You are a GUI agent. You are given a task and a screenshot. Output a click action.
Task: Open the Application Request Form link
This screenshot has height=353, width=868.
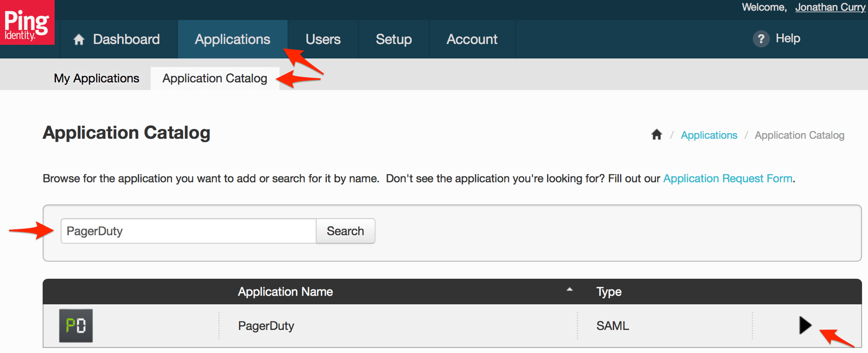pyautogui.click(x=727, y=178)
